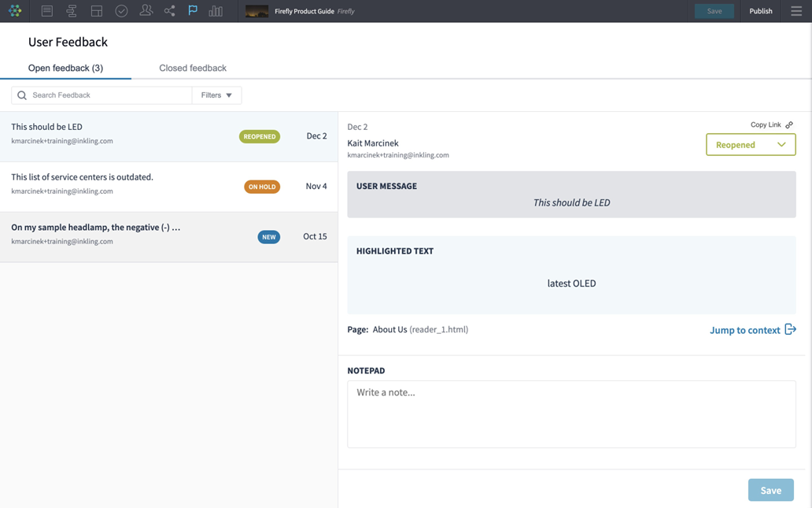Open the bar chart analytics icon

point(216,11)
